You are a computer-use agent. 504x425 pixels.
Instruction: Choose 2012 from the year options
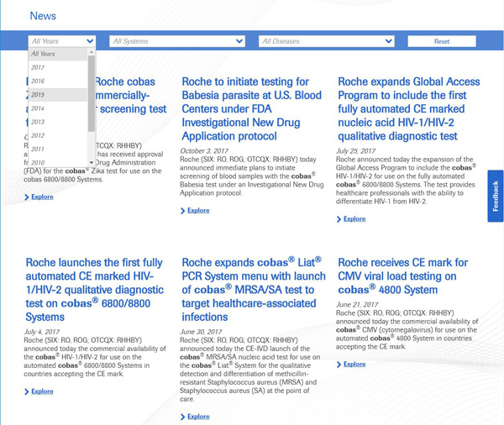pyautogui.click(x=39, y=135)
